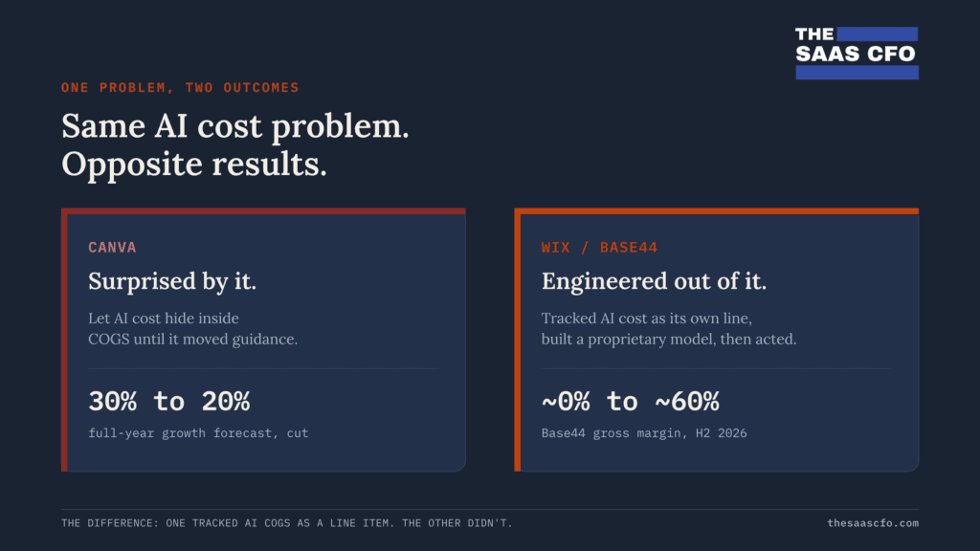980x551 pixels.
Task: Click the 'Let AI cost hide inside' description
Action: pyautogui.click(x=163, y=318)
